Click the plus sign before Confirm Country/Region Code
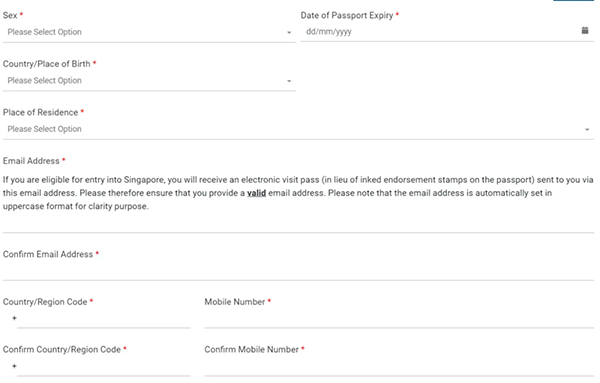This screenshot has width=600, height=383. coord(14,366)
